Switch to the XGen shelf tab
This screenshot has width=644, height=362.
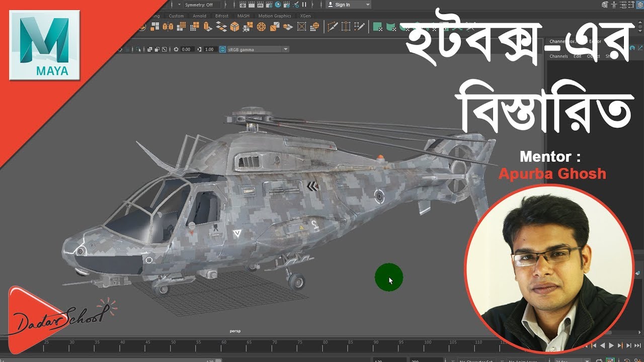(305, 16)
